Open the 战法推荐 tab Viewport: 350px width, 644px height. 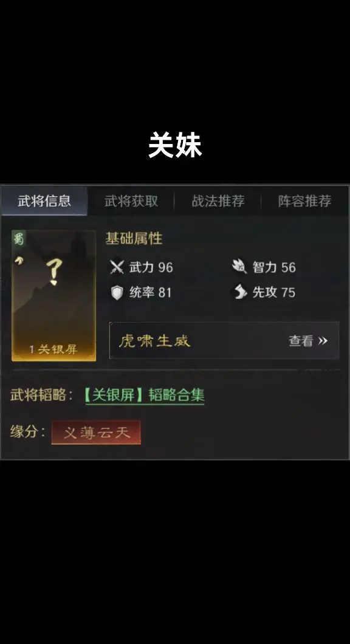218,201
